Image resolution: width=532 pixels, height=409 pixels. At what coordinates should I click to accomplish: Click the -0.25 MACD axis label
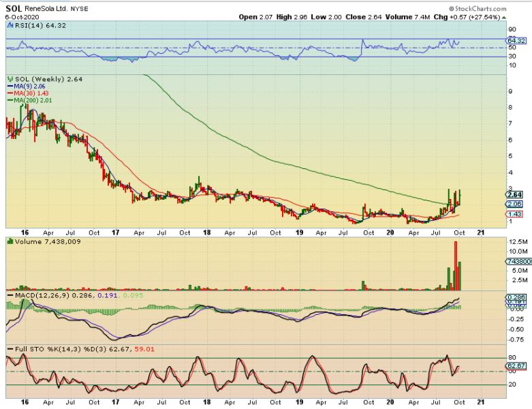(518, 320)
